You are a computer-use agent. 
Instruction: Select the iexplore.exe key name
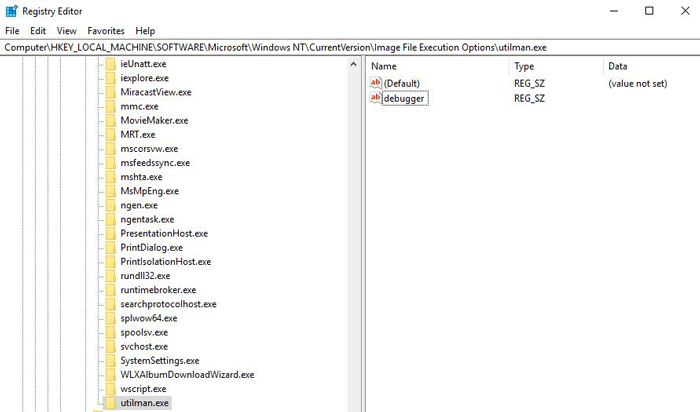pos(145,78)
